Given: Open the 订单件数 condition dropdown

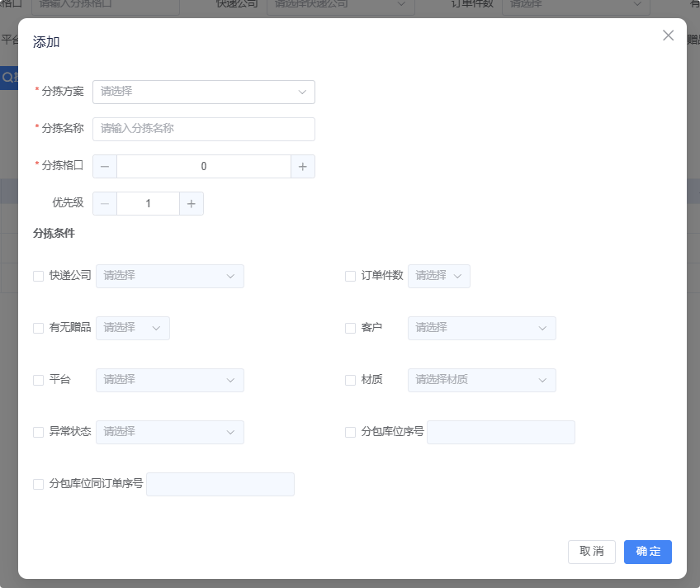Looking at the screenshot, I should [439, 276].
